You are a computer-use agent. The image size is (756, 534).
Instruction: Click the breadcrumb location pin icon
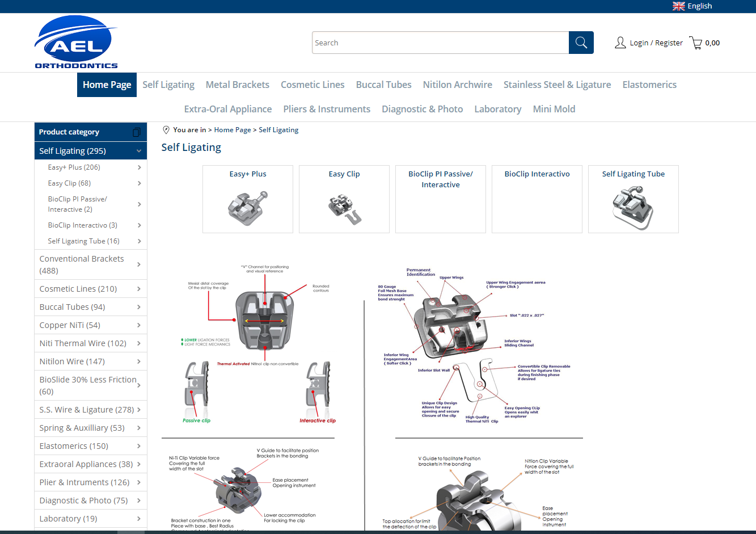(x=166, y=130)
